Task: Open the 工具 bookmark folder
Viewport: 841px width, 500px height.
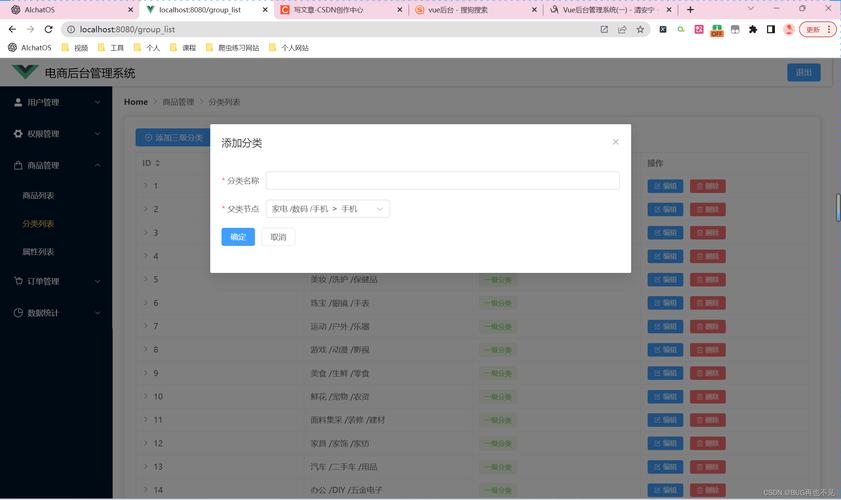Action: tap(111, 48)
